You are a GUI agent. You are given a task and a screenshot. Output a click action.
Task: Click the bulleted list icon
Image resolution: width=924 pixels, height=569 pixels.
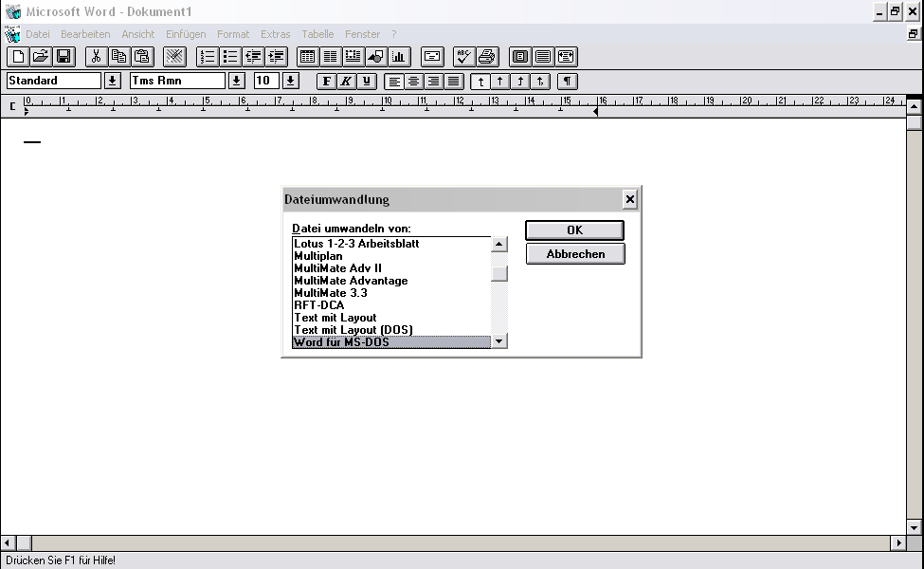click(x=229, y=57)
